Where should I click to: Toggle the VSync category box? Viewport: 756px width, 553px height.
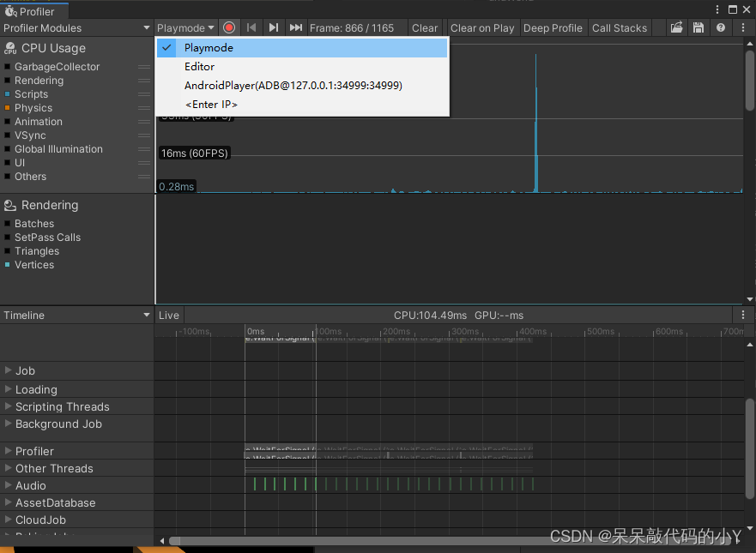[x=7, y=135]
